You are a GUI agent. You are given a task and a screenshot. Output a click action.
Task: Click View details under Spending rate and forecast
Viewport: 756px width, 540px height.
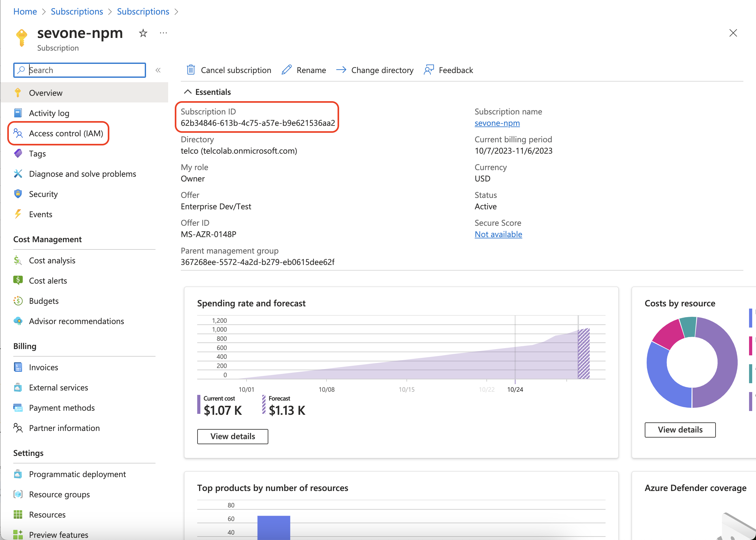tap(233, 436)
